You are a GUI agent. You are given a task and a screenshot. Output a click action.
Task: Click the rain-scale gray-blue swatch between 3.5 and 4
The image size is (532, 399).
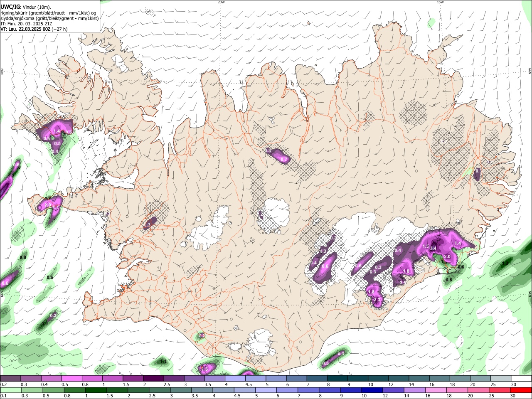coord(202,390)
